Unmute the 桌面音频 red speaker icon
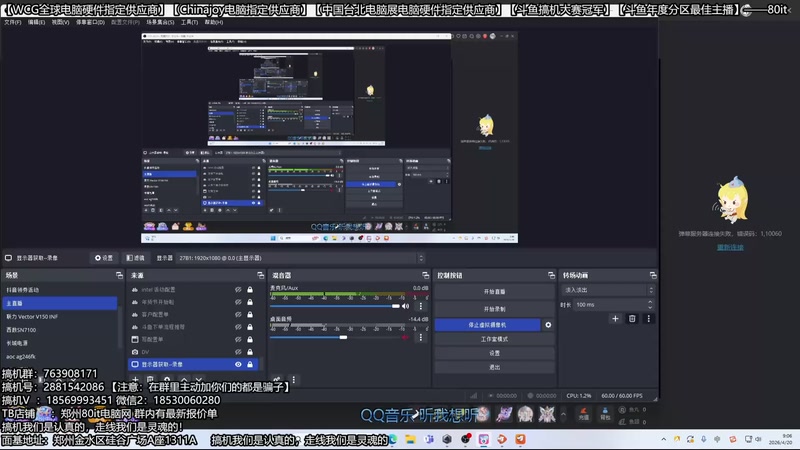 coord(406,337)
